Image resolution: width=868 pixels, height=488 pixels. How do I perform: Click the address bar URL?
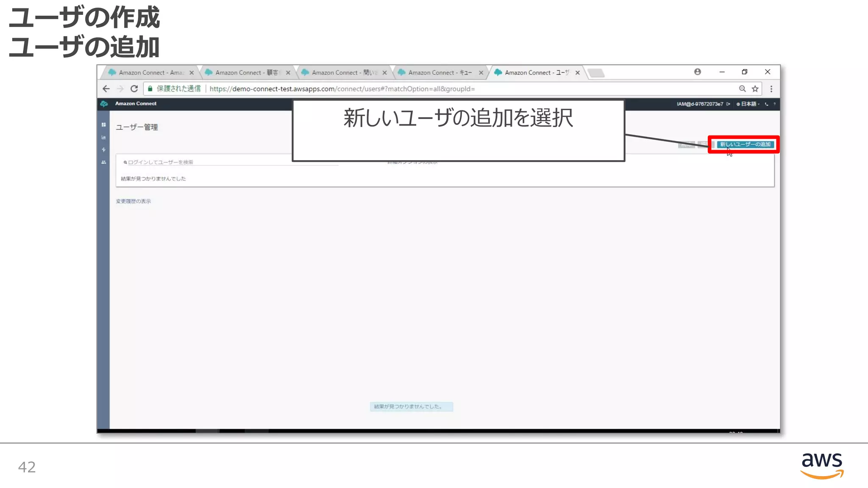coord(342,89)
